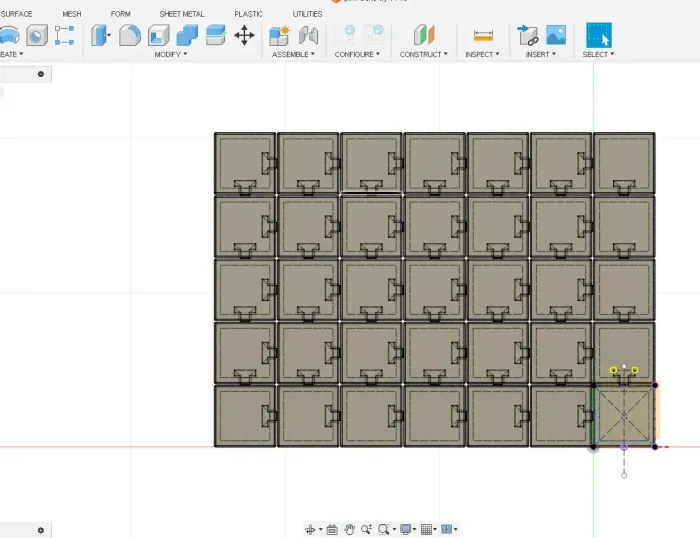Activate the Pan hand tool
Image resolution: width=700 pixels, height=538 pixels.
click(350, 529)
